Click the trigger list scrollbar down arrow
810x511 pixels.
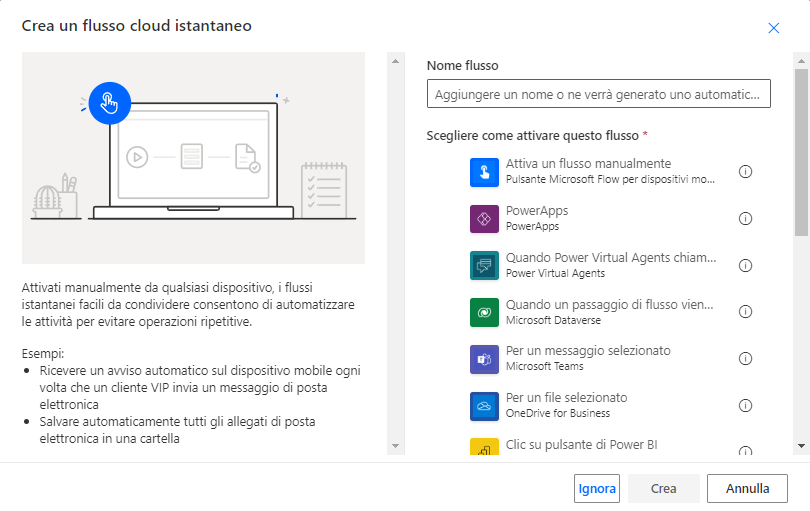pos(801,446)
